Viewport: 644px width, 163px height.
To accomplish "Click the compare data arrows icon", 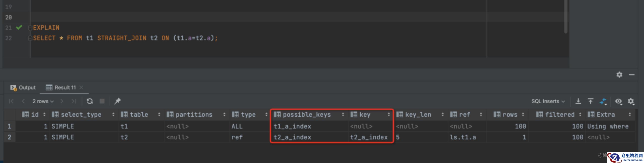I will tap(603, 101).
